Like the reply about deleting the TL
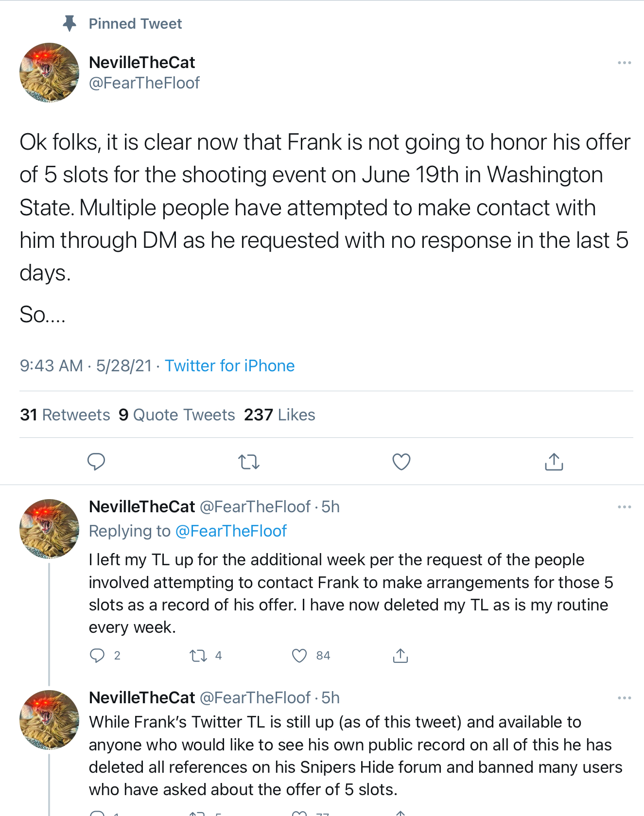Viewport: 644px width, 816px height. (x=299, y=656)
